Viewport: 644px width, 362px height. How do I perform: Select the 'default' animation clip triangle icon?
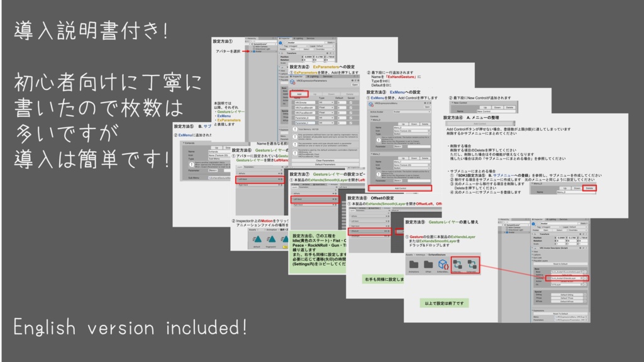coord(257,239)
